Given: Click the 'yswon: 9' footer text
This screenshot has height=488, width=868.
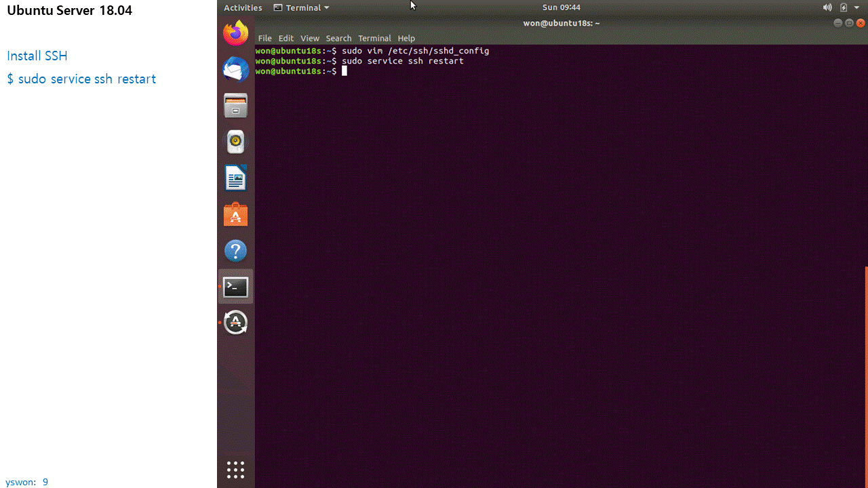Looking at the screenshot, I should tap(27, 482).
